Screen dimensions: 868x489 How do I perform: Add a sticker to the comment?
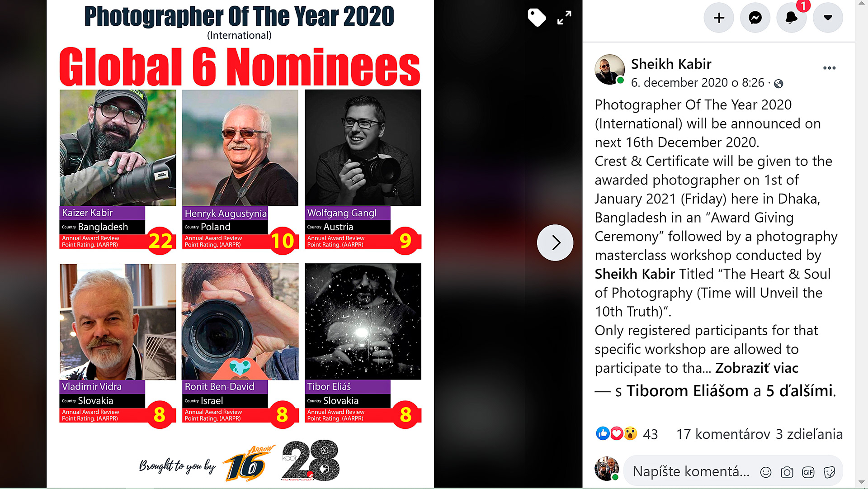tap(830, 472)
